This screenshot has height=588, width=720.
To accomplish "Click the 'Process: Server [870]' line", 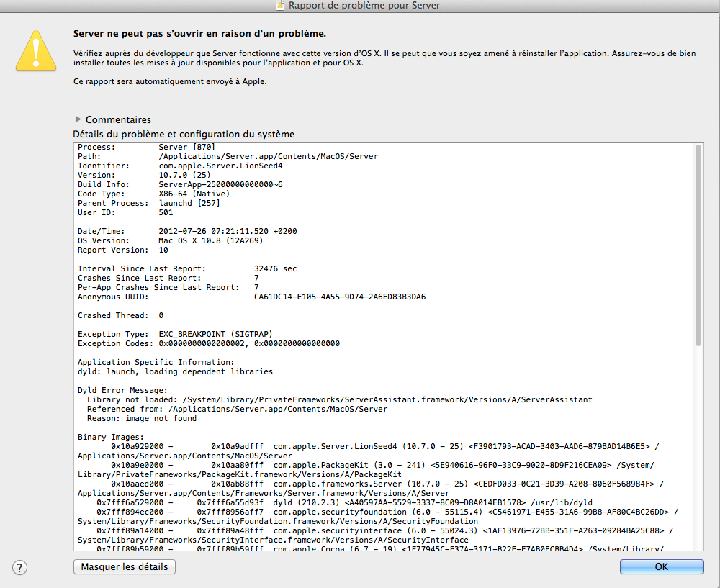I will [146, 148].
